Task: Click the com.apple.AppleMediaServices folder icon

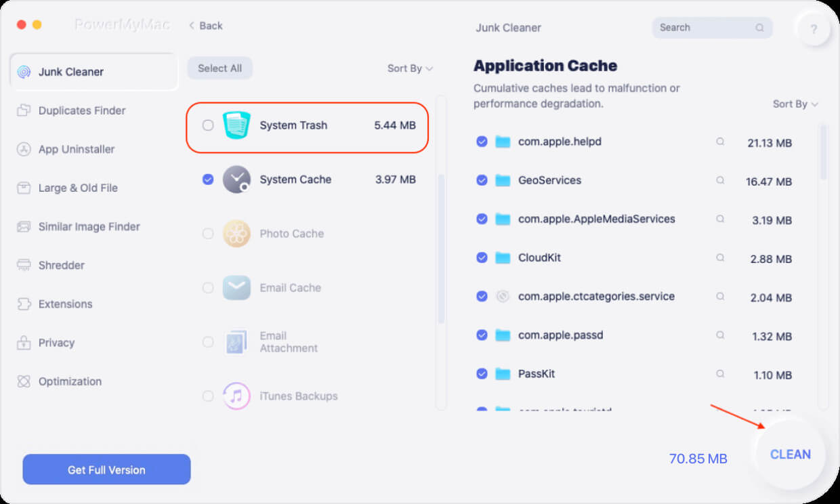Action: (502, 219)
